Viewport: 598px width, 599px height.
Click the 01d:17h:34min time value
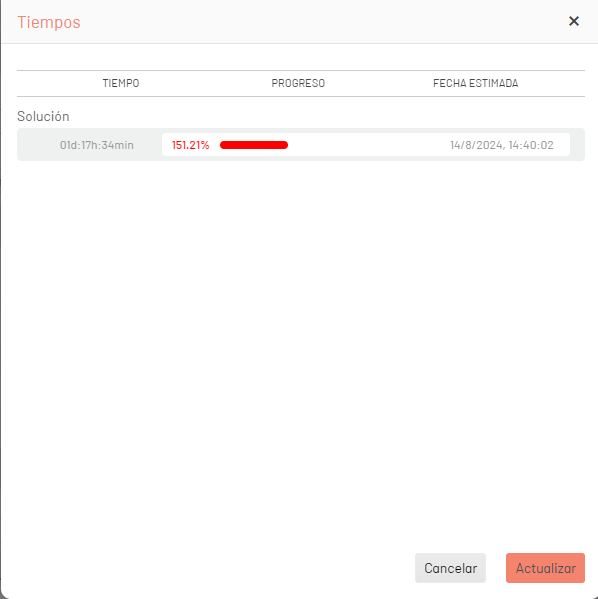pyautogui.click(x=97, y=145)
